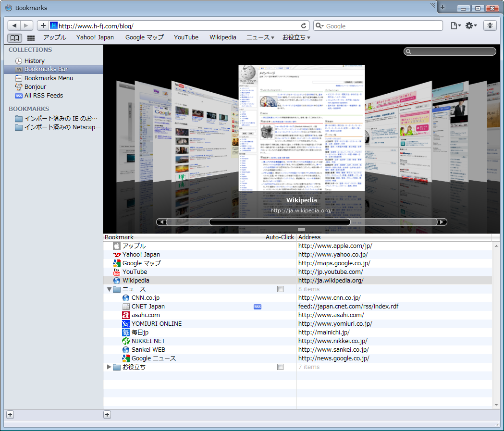Click the Wikipedia preview in Cover Flow
The width and height of the screenshot is (504, 431).
tap(302, 128)
